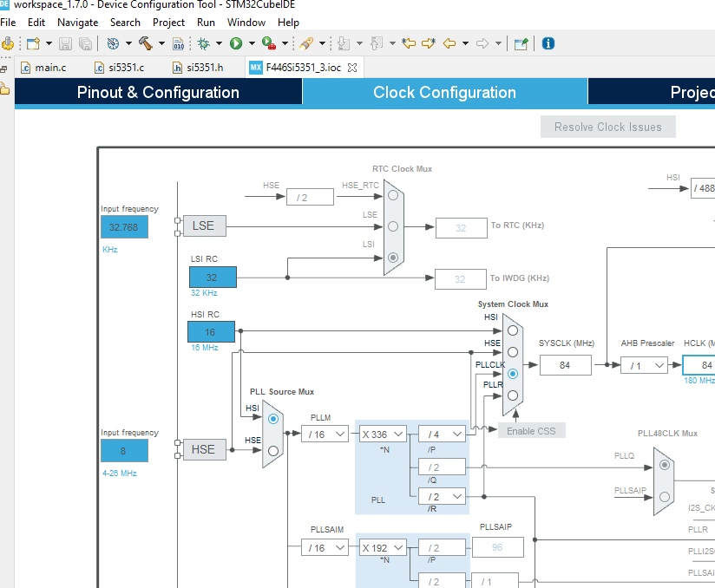The width and height of the screenshot is (715, 588).
Task: Open the Project menu
Action: coord(168,23)
